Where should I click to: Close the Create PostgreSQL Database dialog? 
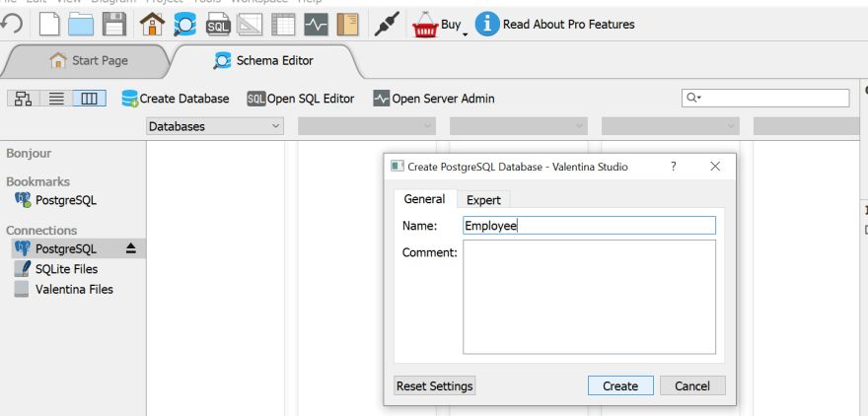pyautogui.click(x=715, y=166)
